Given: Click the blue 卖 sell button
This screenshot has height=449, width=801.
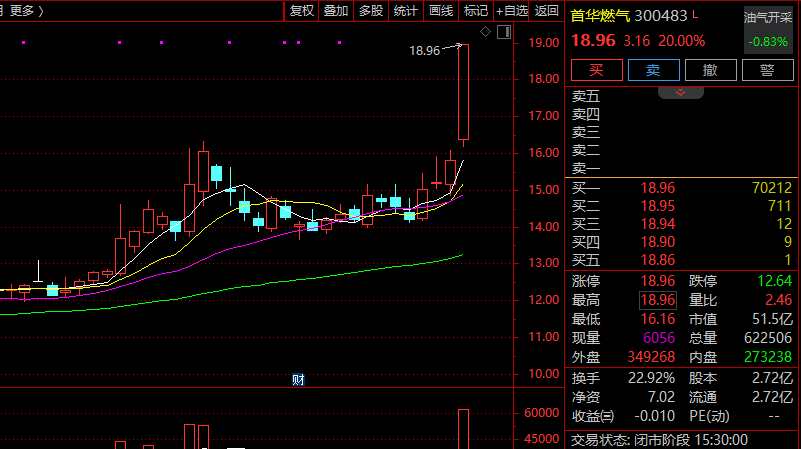Looking at the screenshot, I should (x=653, y=70).
